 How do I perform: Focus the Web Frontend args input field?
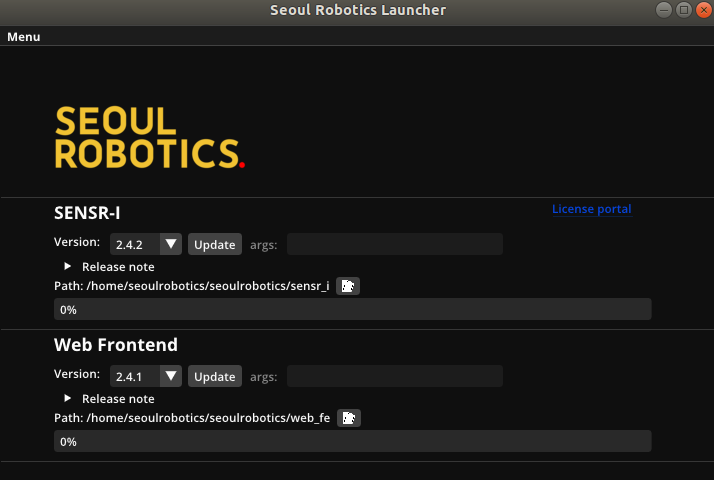[395, 376]
